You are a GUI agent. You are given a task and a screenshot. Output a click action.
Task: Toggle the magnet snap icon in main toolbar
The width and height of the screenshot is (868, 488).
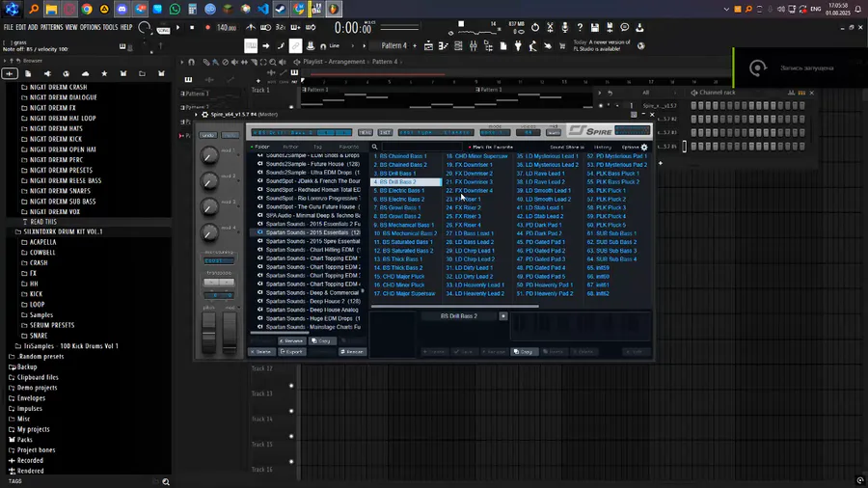coord(323,46)
